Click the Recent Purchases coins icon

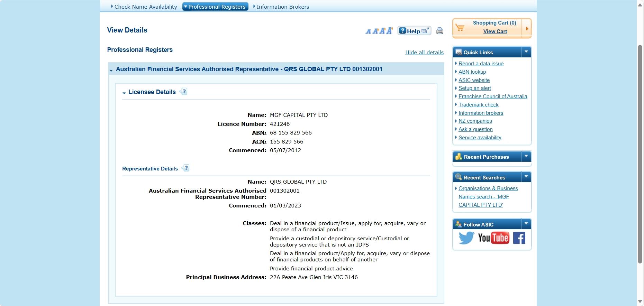coord(459,157)
